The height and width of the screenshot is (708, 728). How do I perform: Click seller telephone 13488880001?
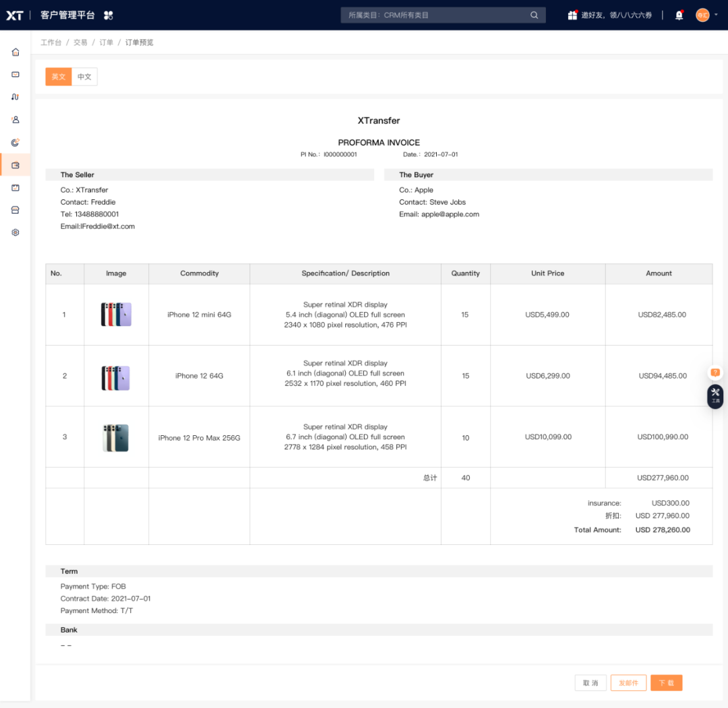pyautogui.click(x=96, y=214)
